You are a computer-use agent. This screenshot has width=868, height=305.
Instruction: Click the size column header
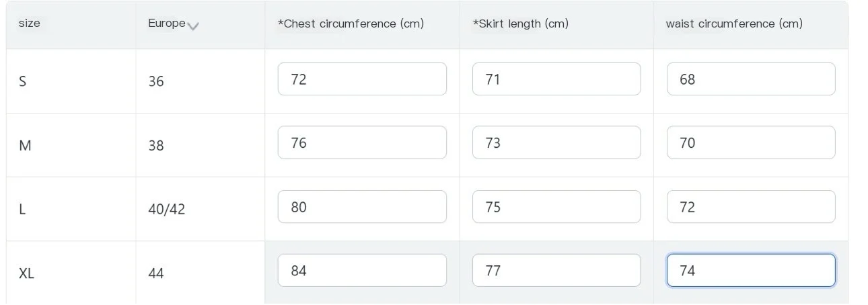[x=29, y=24]
